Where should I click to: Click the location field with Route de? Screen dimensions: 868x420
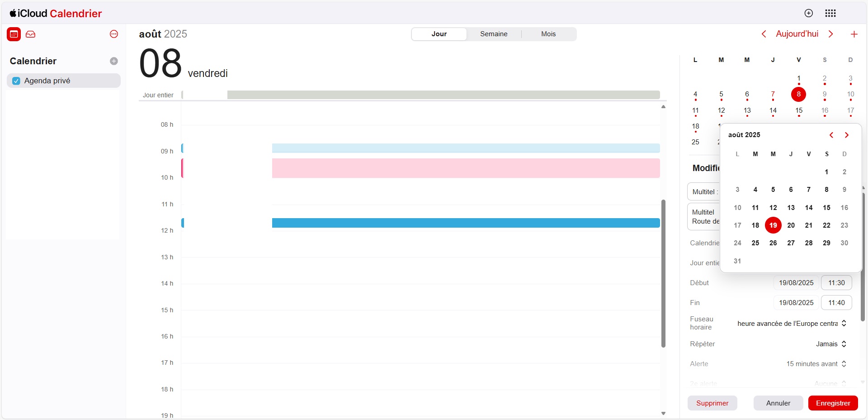tap(704, 217)
